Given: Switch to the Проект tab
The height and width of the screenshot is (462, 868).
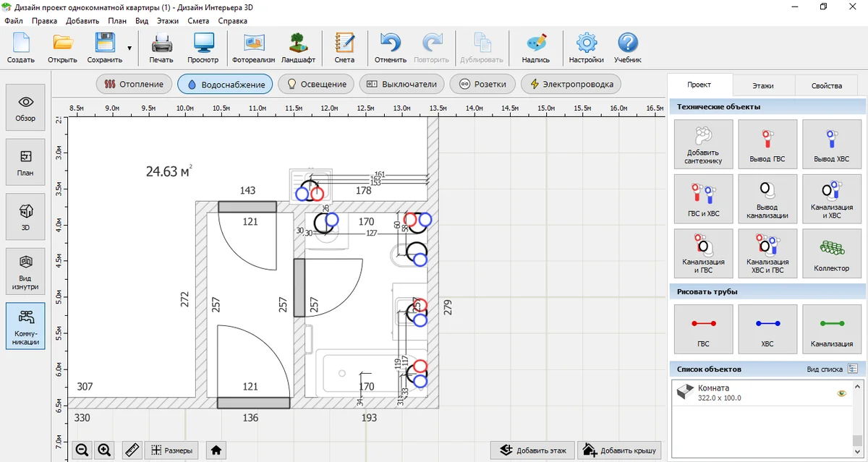Looking at the screenshot, I should [699, 85].
